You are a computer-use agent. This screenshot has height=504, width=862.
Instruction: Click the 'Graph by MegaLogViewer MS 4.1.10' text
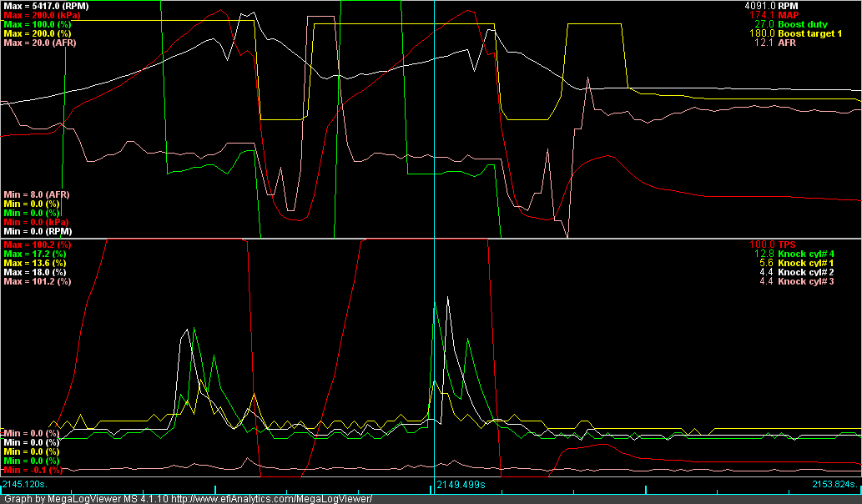86,499
